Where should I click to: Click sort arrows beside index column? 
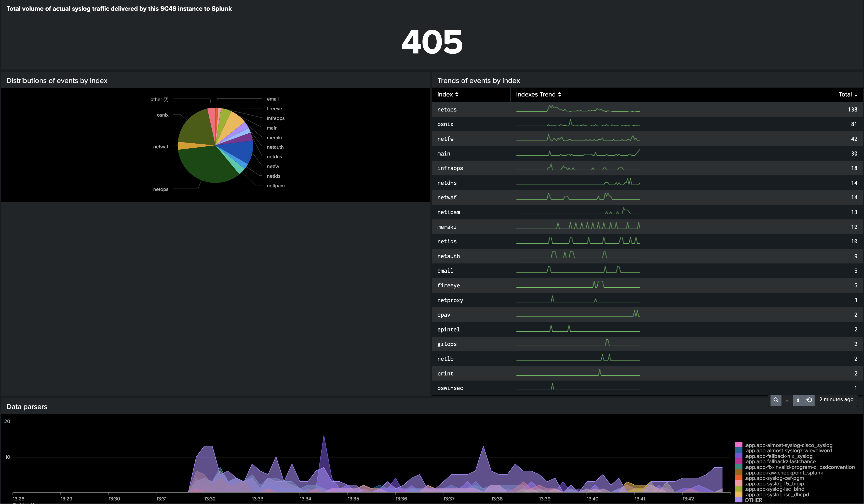coord(457,95)
